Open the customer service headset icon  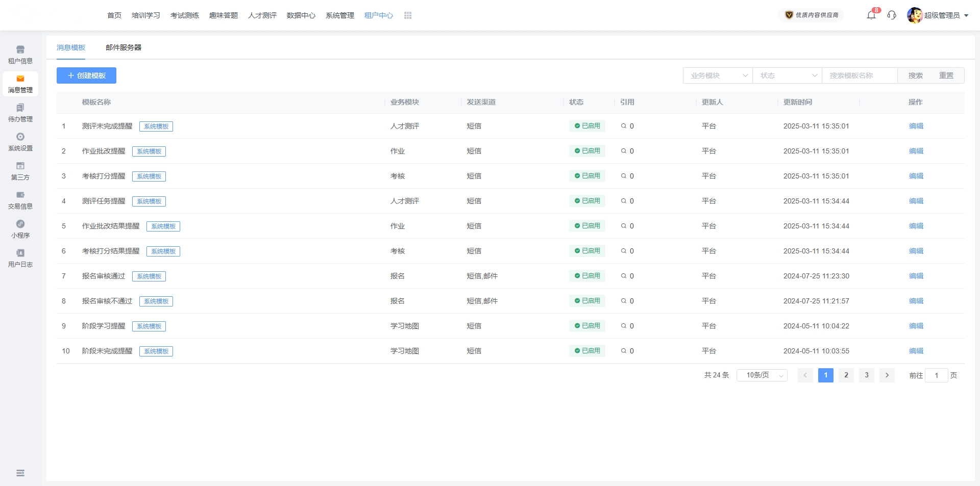tap(892, 15)
